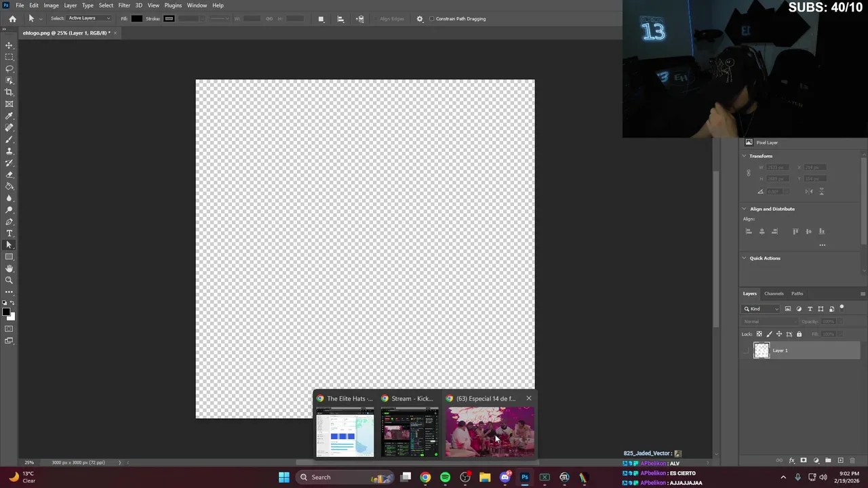Open the path options gear icon
This screenshot has height=488, width=868.
pyautogui.click(x=420, y=19)
